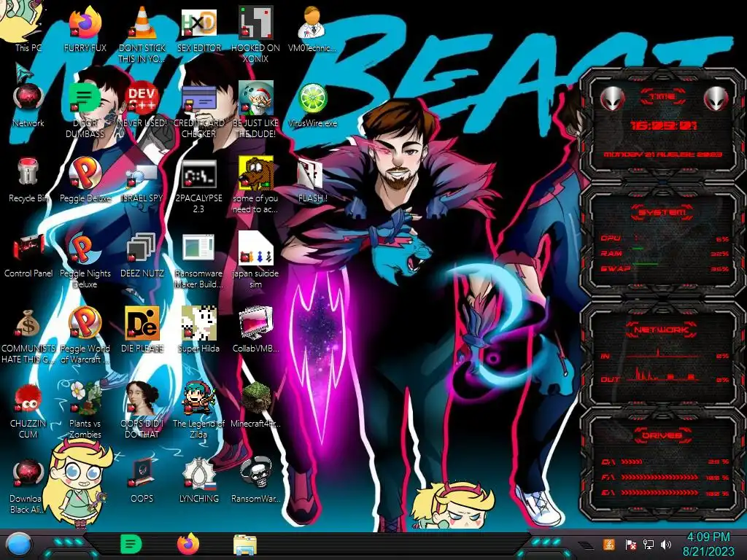
Task: Open the green chat app pinned on taskbar
Action: 131,544
